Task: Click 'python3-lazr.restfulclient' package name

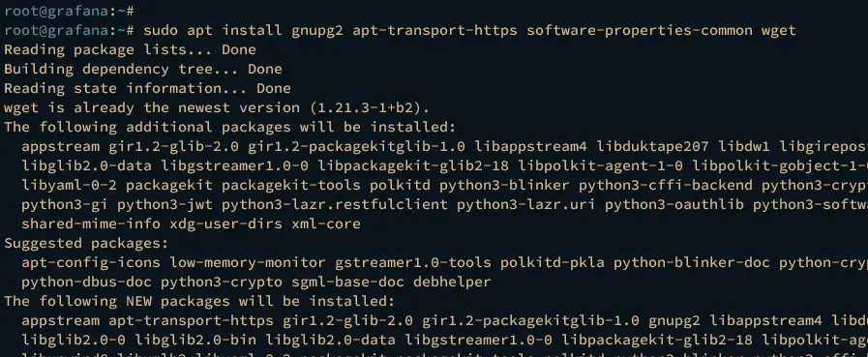Action: (x=335, y=205)
